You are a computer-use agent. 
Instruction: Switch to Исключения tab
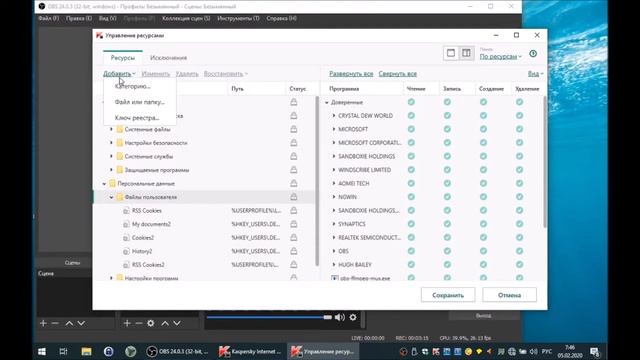click(168, 58)
